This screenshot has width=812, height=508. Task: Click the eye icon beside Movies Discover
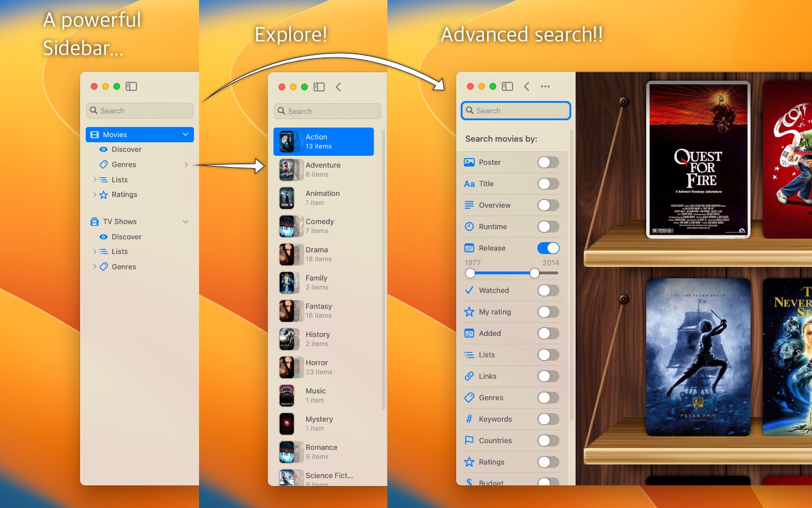click(x=103, y=150)
